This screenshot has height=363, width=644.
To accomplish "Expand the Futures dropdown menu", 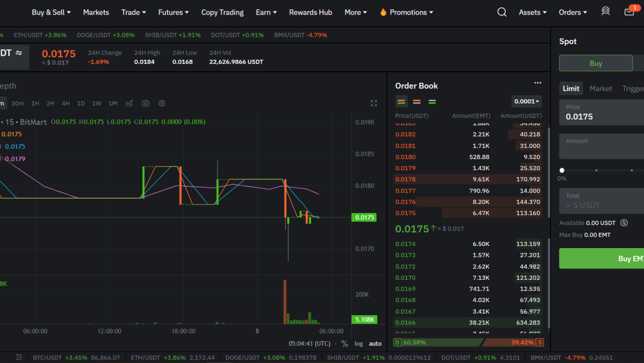I will point(173,12).
